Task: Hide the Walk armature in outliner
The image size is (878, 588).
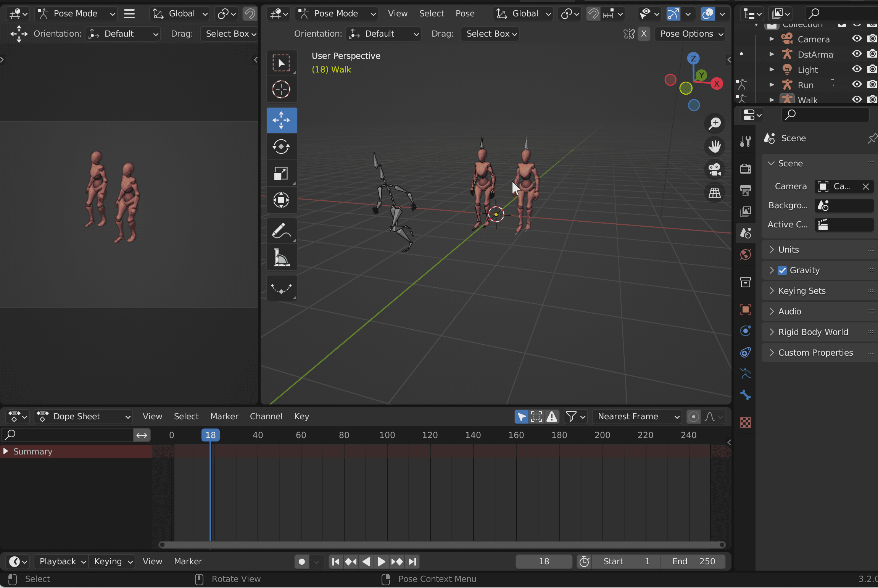Action: coord(857,100)
